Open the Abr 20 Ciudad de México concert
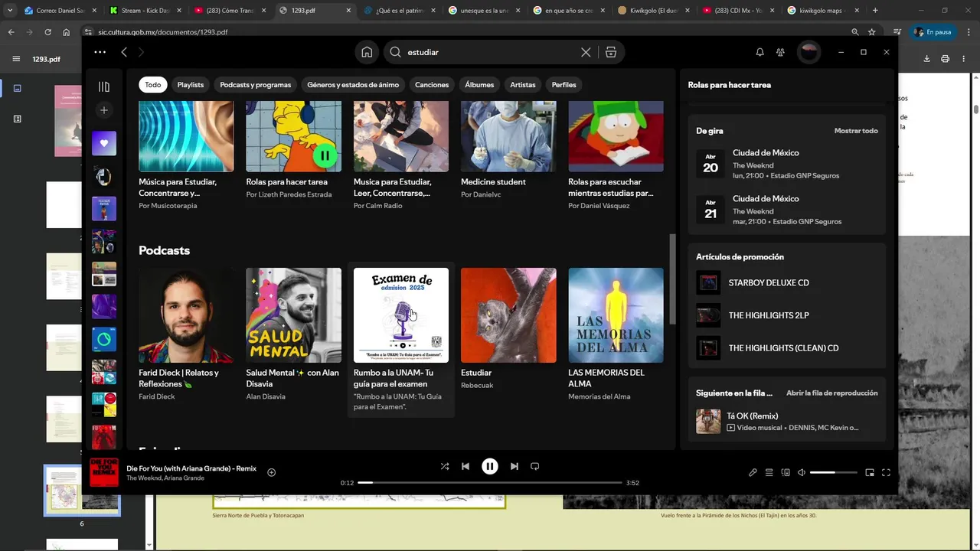This screenshot has width=980, height=551. pos(787,164)
